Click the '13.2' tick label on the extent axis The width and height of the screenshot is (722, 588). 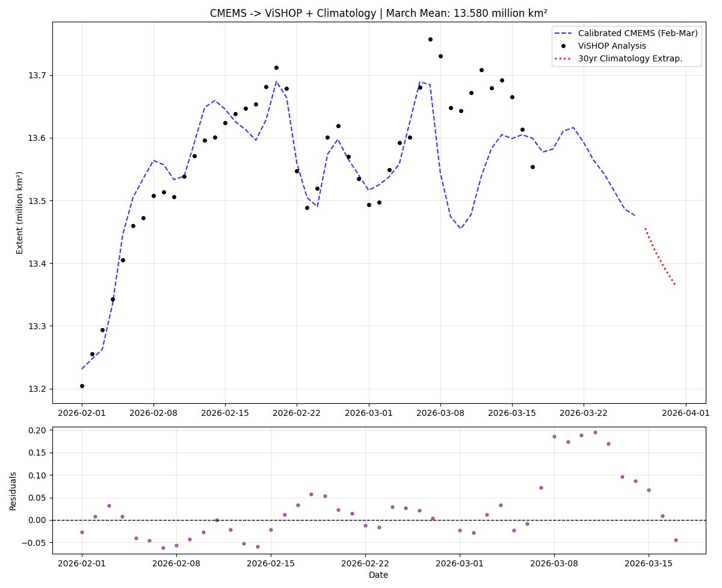tap(39, 389)
